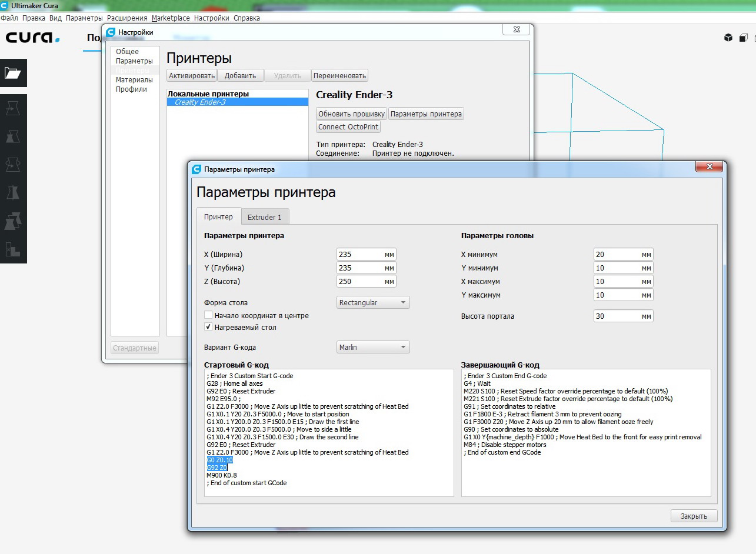Click the Активировать button
The width and height of the screenshot is (756, 554).
(192, 75)
